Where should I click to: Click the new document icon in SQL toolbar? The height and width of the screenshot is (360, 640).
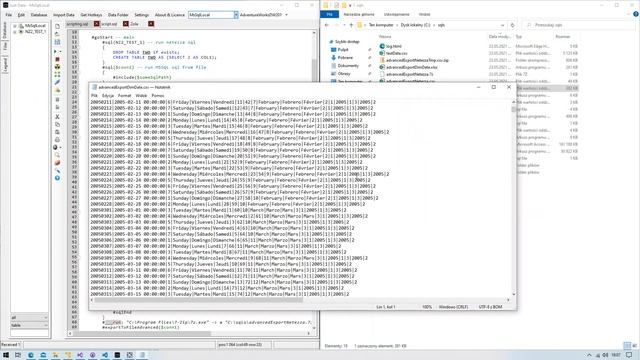pos(57,26)
